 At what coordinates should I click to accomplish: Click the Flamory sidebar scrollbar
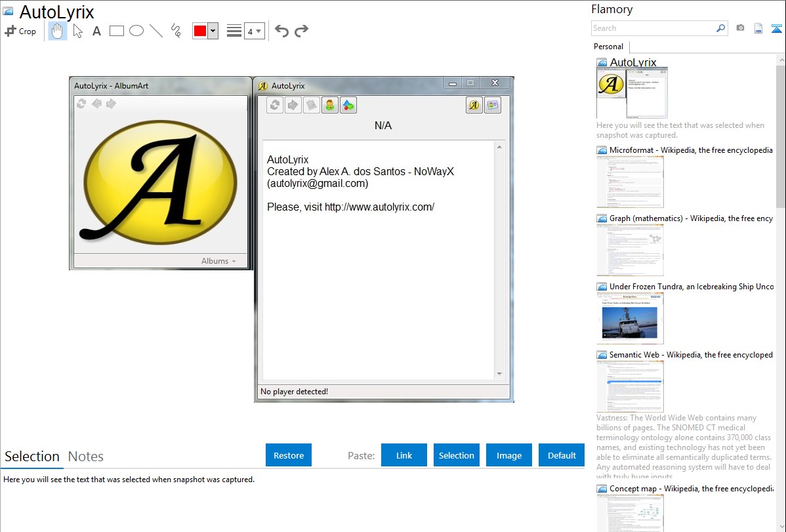[x=781, y=135]
